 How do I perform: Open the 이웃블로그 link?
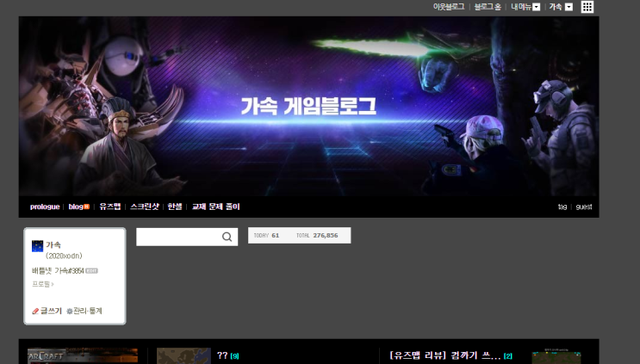[449, 7]
